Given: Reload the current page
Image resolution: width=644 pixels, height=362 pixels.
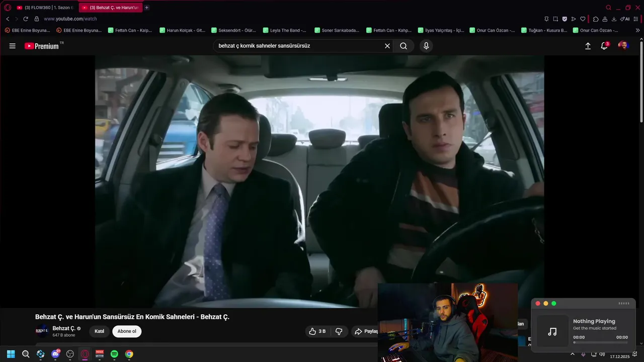Looking at the screenshot, I should [26, 19].
